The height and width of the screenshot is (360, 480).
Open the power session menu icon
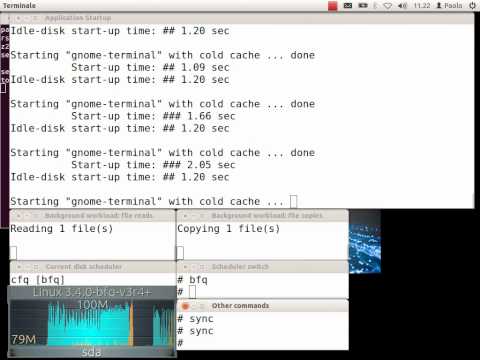tap(472, 6)
